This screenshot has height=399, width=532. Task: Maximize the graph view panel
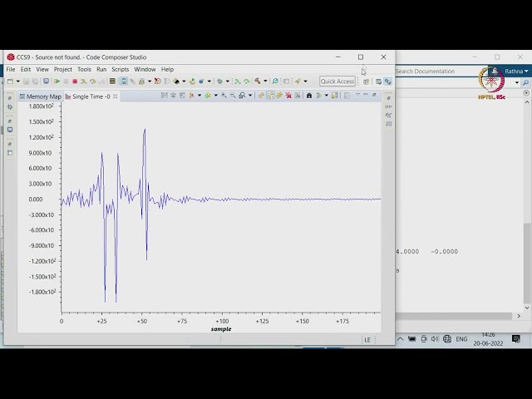coord(374,95)
